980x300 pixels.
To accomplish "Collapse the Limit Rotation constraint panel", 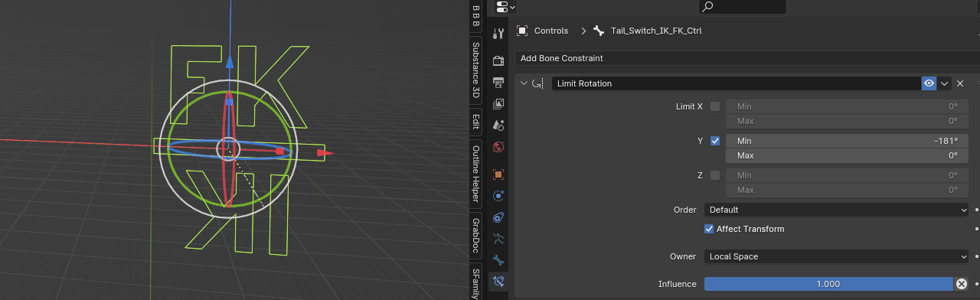I will 524,83.
